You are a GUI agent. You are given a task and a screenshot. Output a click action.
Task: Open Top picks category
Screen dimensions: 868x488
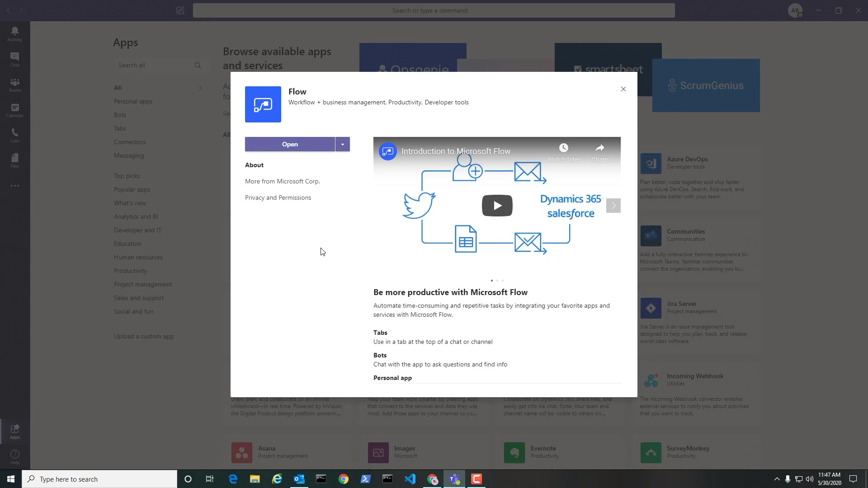point(127,176)
